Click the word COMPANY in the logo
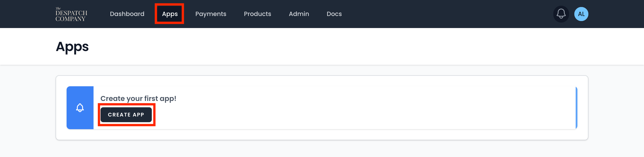This screenshot has width=644, height=157. pos(71,19)
